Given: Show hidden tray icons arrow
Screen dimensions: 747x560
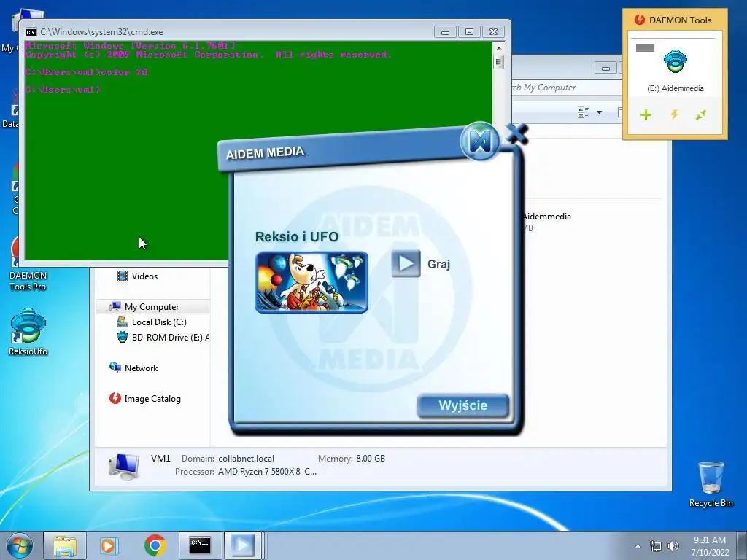Looking at the screenshot, I should [638, 546].
